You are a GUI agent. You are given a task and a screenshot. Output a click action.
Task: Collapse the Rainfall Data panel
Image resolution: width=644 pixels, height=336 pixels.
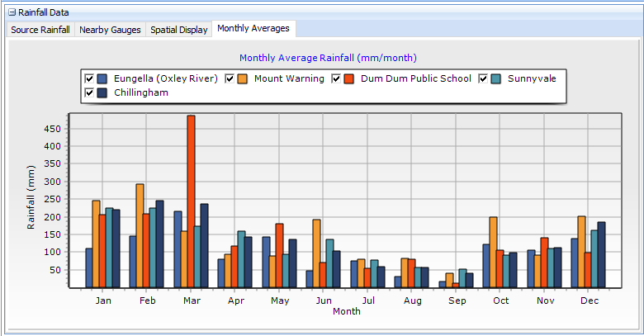coord(12,12)
